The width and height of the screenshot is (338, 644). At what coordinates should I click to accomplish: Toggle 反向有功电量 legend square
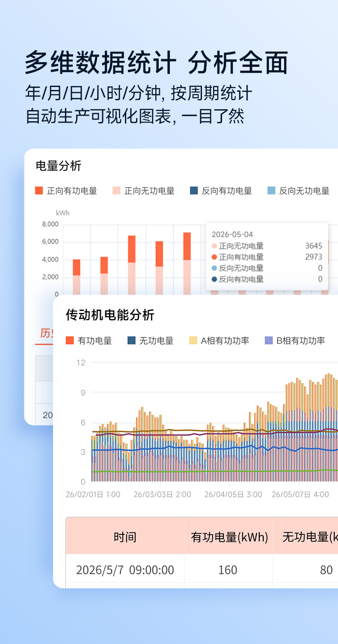[x=194, y=191]
